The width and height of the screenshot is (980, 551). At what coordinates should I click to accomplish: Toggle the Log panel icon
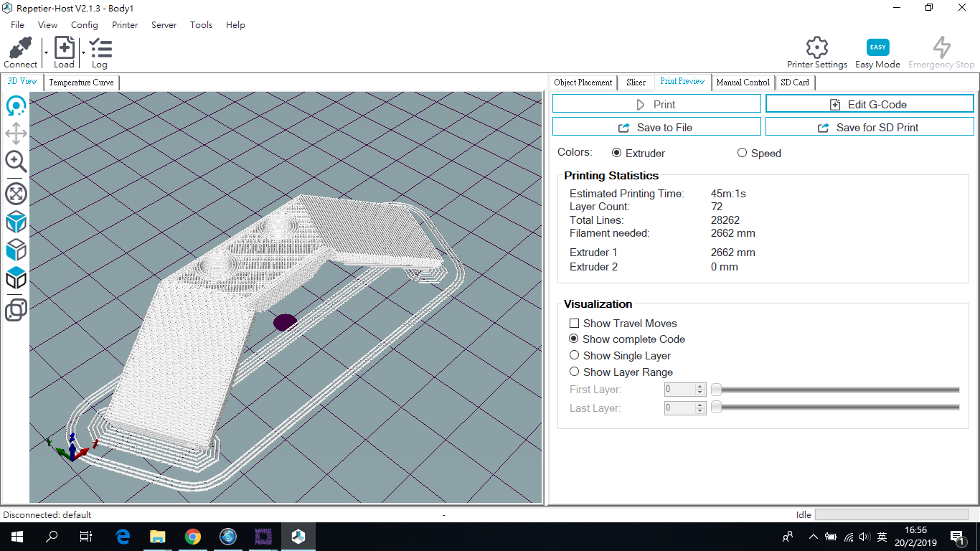[x=100, y=47]
